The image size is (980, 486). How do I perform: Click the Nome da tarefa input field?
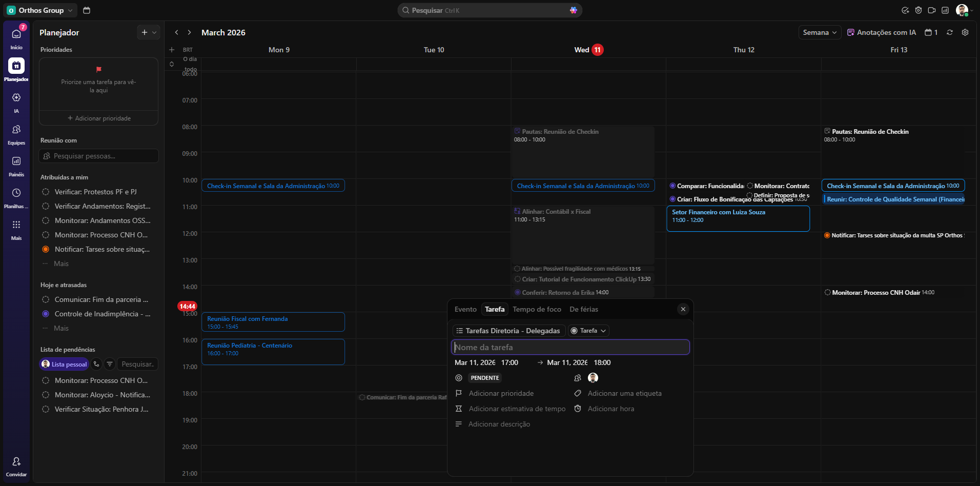coord(570,347)
